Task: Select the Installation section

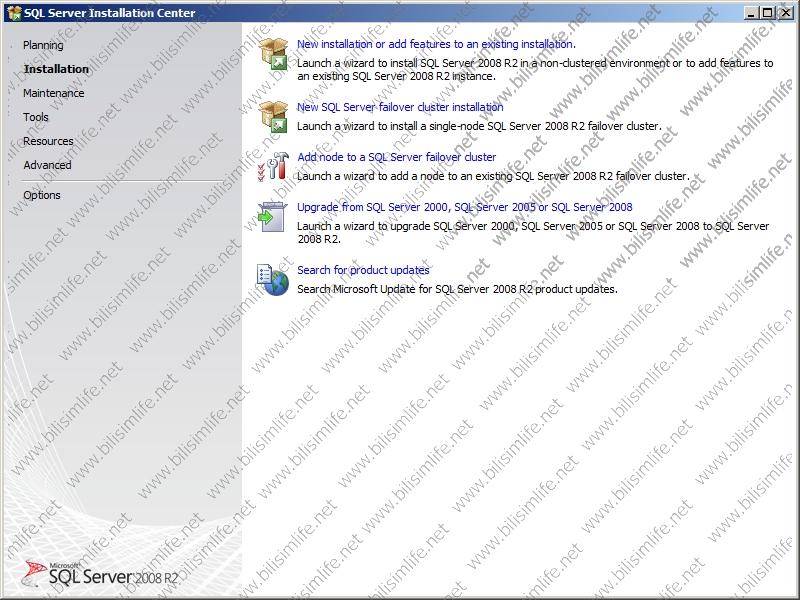Action: tap(56, 69)
